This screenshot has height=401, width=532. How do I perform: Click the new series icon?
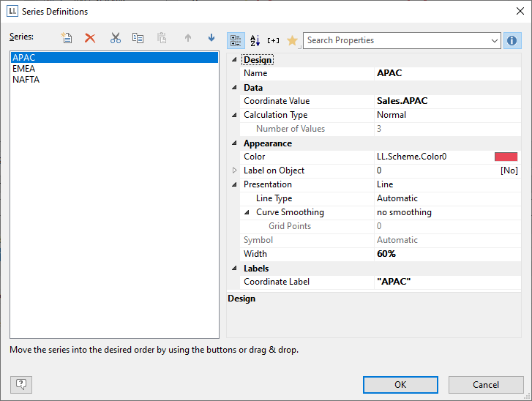pyautogui.click(x=67, y=38)
